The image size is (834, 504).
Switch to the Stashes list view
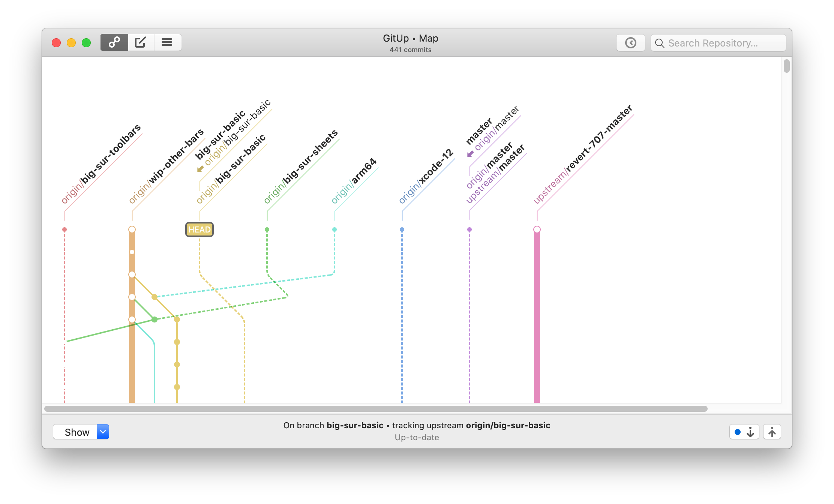point(167,42)
